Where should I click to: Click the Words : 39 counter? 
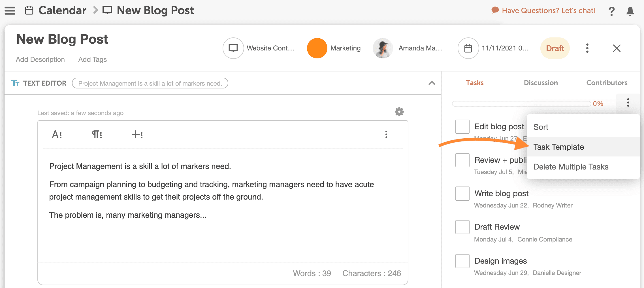point(312,274)
